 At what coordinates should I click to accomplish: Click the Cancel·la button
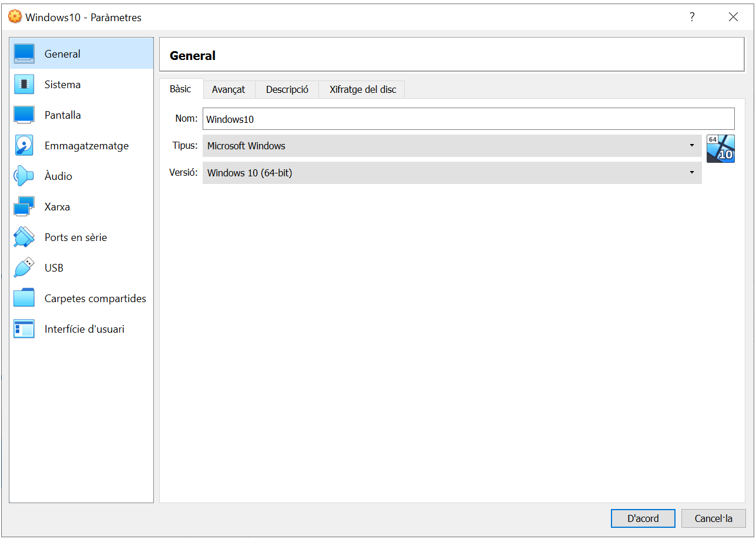pyautogui.click(x=713, y=518)
